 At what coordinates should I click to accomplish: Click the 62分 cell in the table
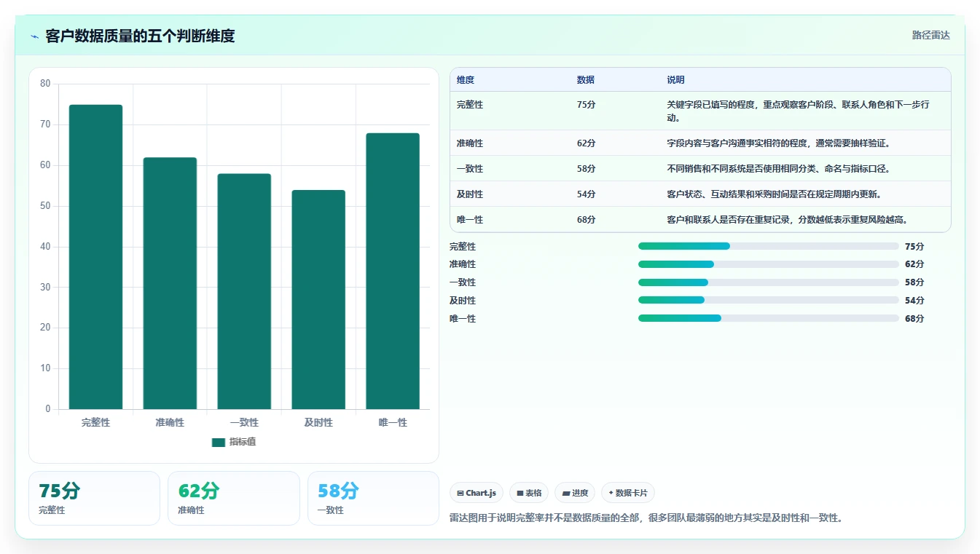pyautogui.click(x=587, y=143)
